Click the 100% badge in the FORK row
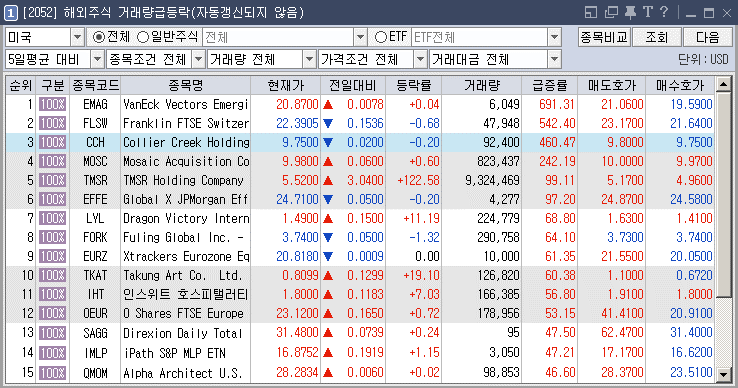This screenshot has width=738, height=388. click(52, 237)
